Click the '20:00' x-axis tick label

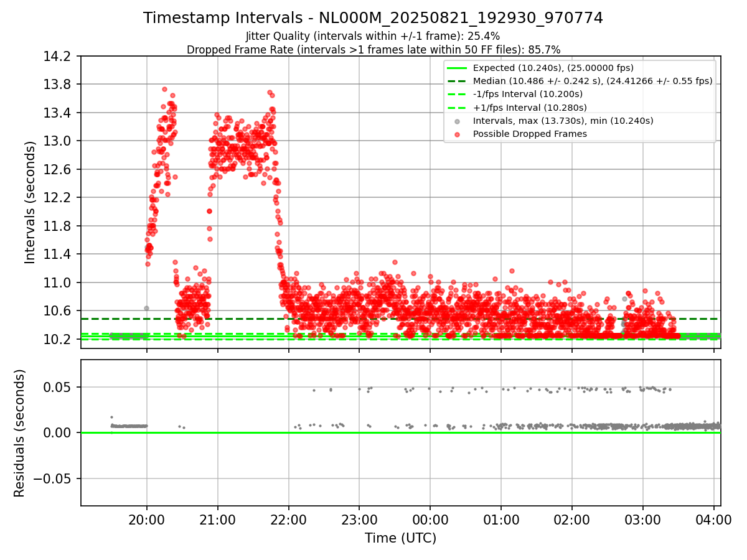[146, 519]
